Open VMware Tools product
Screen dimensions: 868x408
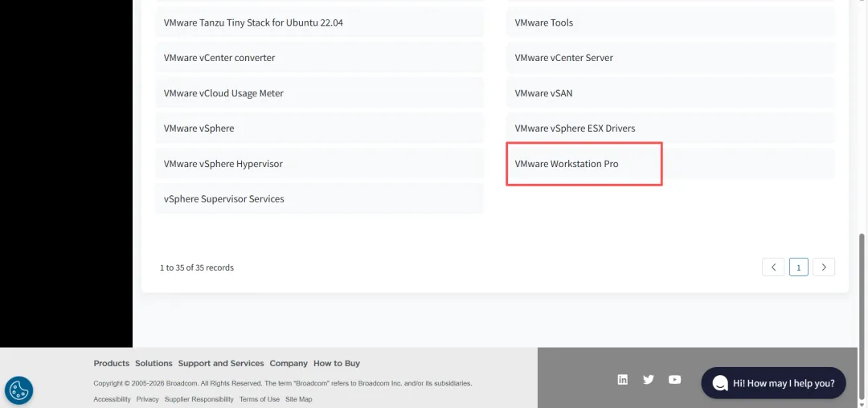[x=670, y=22]
